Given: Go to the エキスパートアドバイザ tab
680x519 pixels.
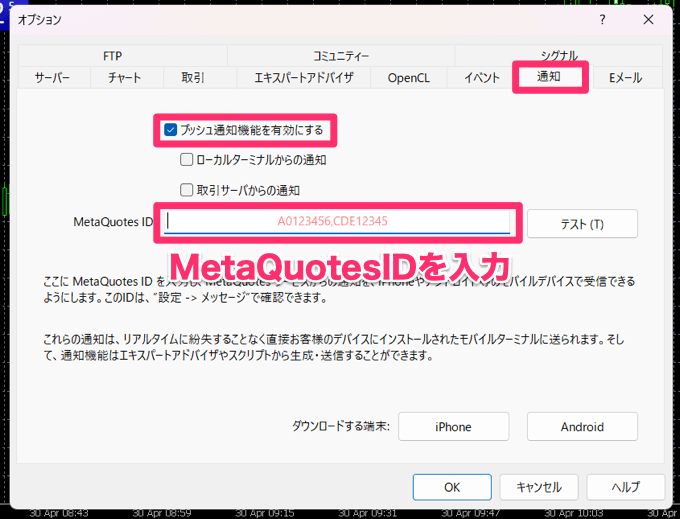Looking at the screenshot, I should [304, 78].
